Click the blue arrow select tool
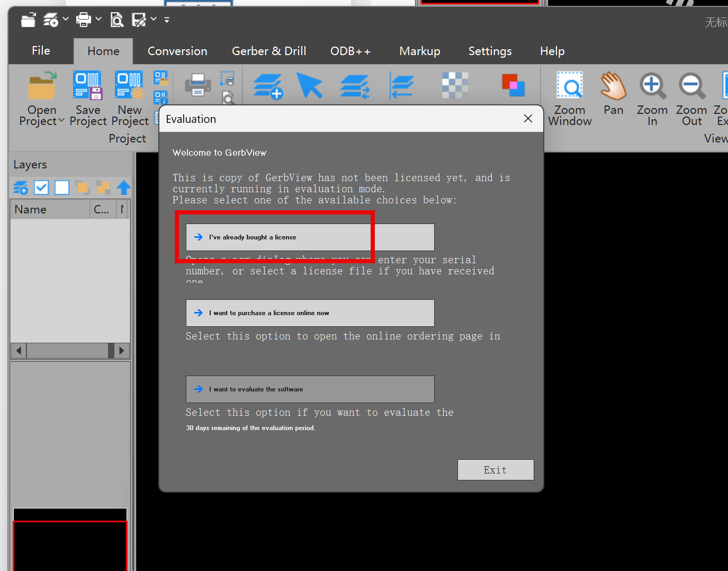Screen dimensions: 728x571 310,86
